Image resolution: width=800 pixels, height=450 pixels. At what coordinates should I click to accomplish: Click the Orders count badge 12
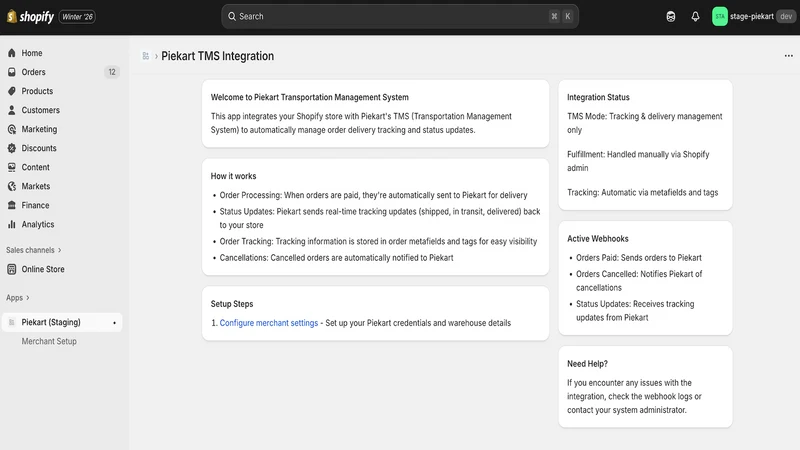112,72
